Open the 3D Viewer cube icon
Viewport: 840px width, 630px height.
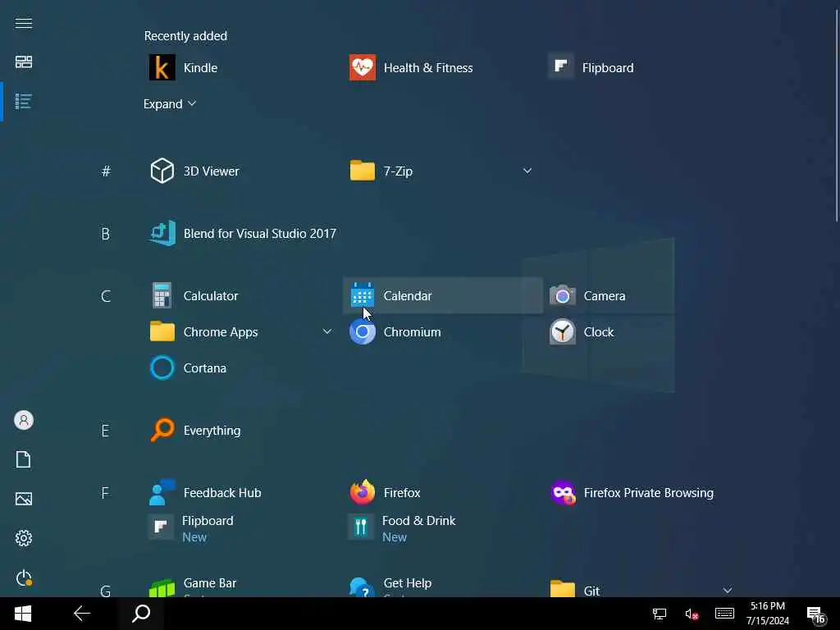click(162, 171)
